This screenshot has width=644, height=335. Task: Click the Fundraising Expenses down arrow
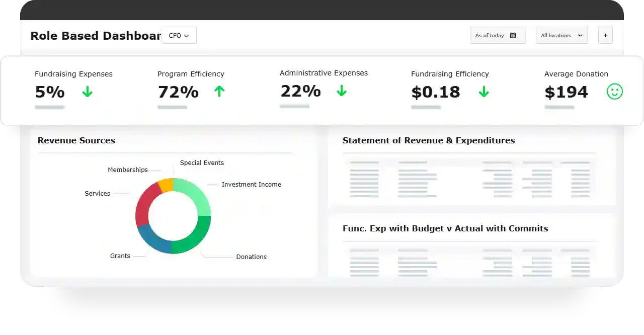point(88,92)
